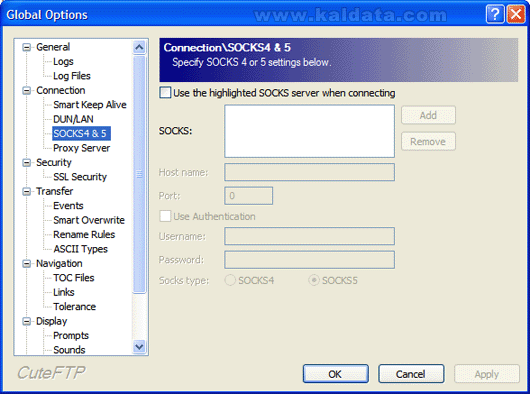This screenshot has height=394, width=530.
Task: Click the Host name field
Action: [309, 172]
